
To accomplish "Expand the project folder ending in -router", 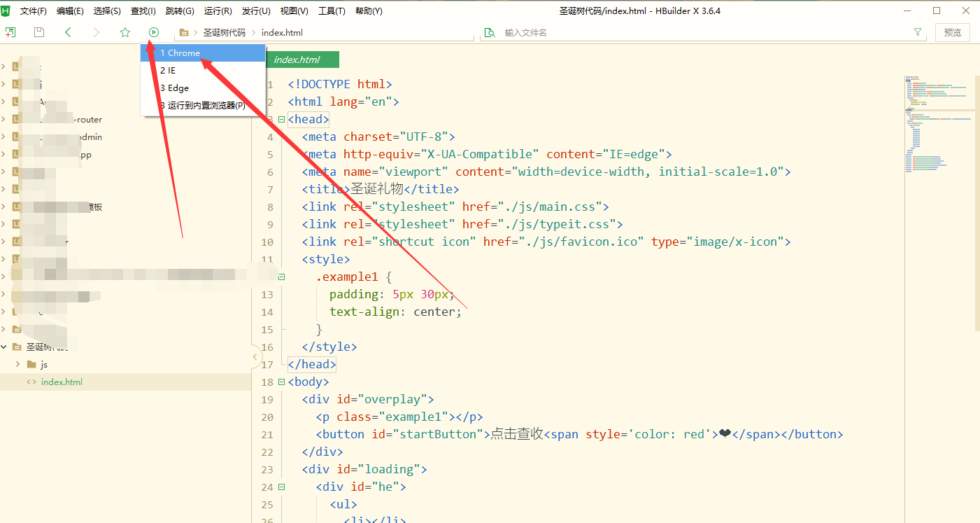I will point(3,119).
